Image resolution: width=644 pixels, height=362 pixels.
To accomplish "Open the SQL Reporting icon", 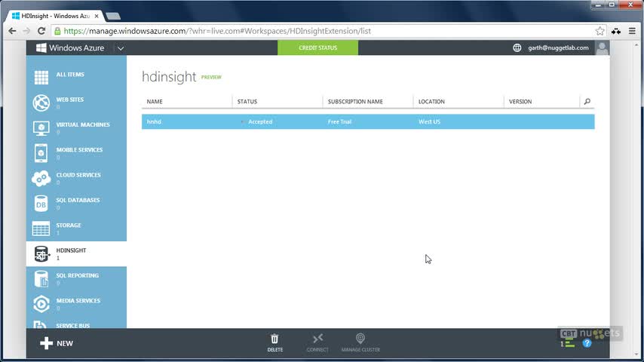I will 41,279.
